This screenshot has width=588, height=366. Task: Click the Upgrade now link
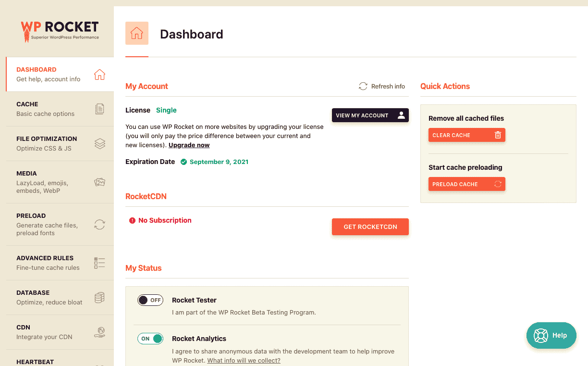189,145
